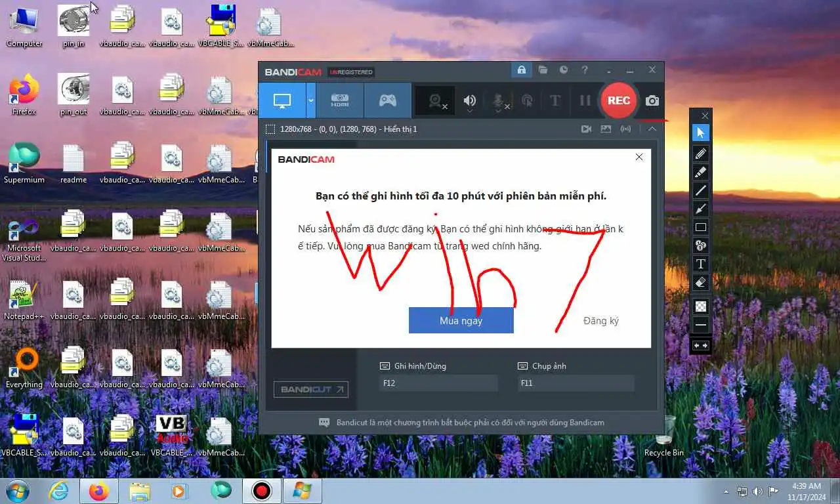This screenshot has height=504, width=840.
Task: Switch to HDMI device recording mode
Action: tap(340, 101)
